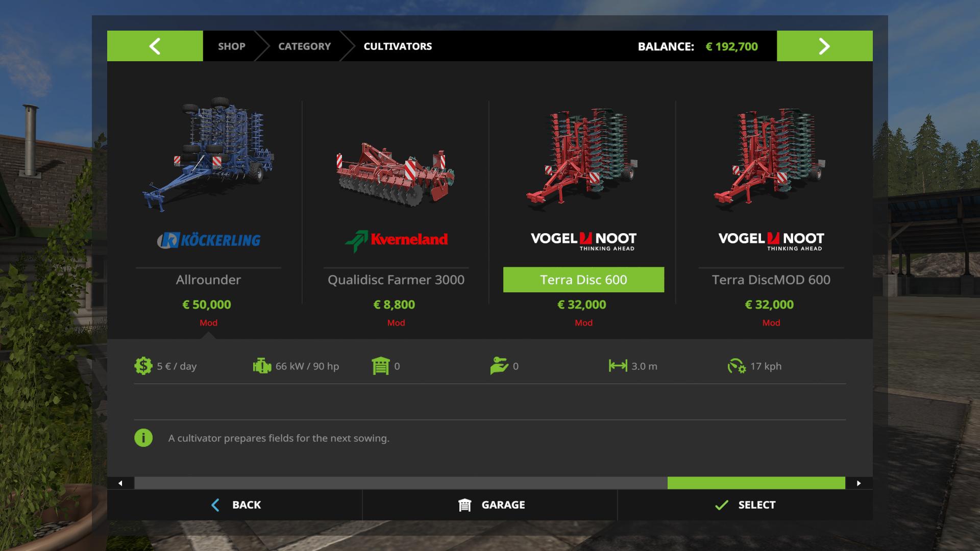
Task: Open the SHOP breadcrumb
Action: pyautogui.click(x=231, y=46)
